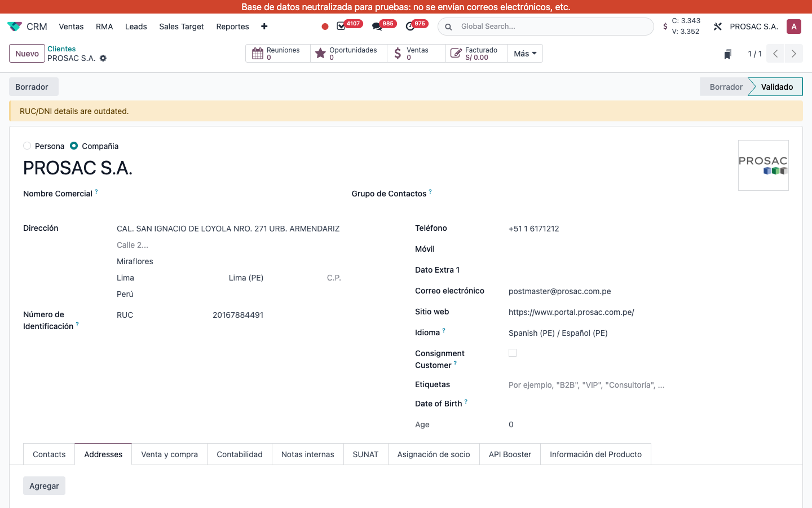The width and height of the screenshot is (812, 508).
Task: Click Agregar button in Addresses
Action: (44, 486)
